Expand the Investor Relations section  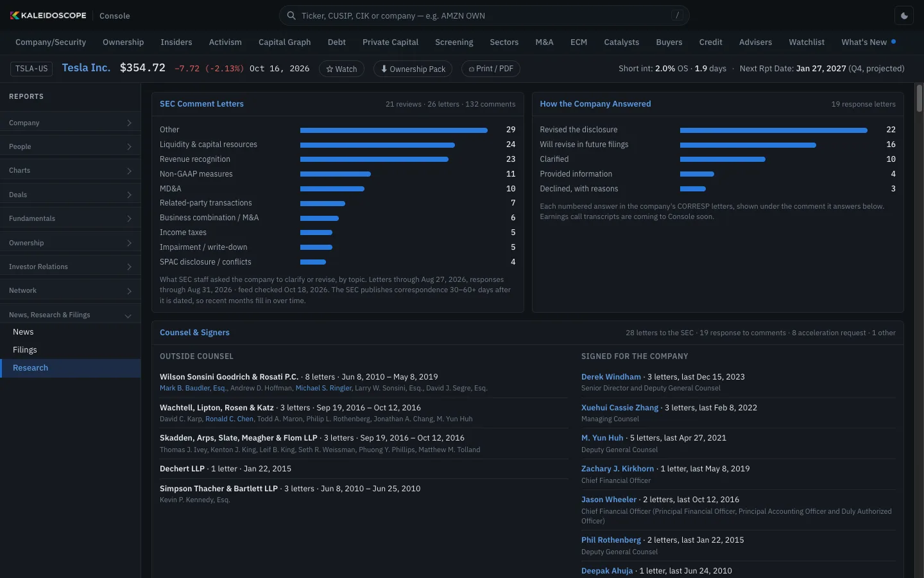tap(70, 267)
